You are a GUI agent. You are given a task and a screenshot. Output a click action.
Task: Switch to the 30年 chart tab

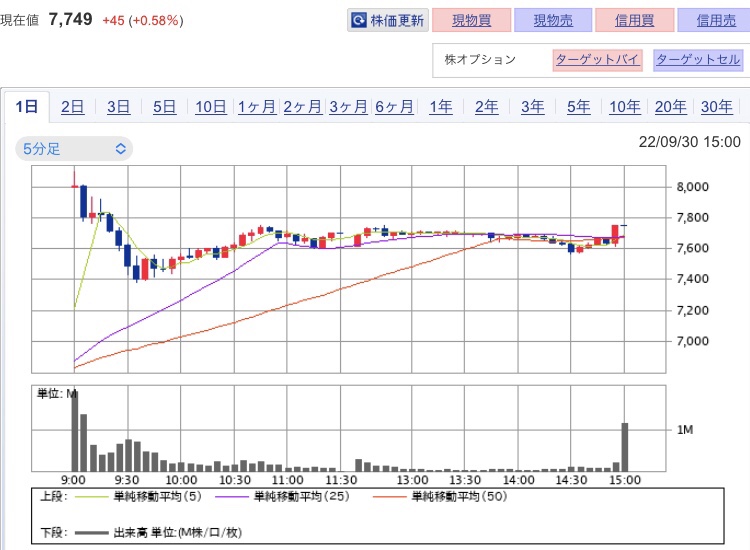(717, 106)
